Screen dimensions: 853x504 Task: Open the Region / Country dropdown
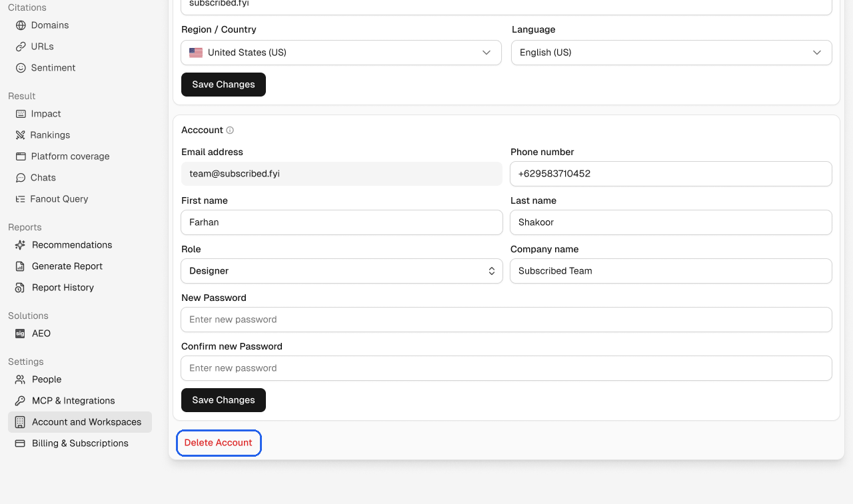[341, 53]
